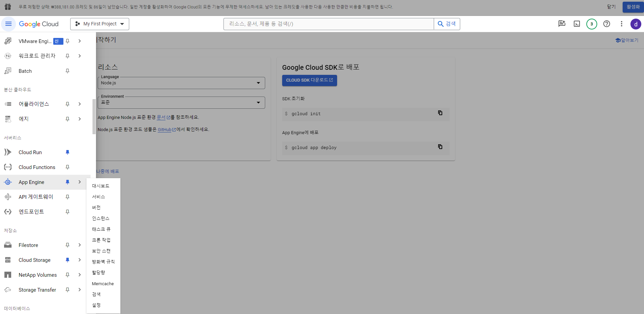Pin Filestore to the menu

coord(67,245)
